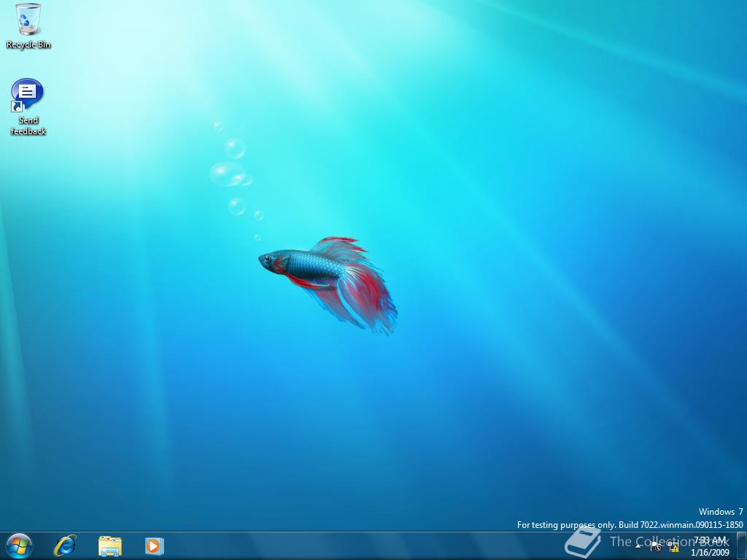The width and height of the screenshot is (747, 560).
Task: Click the network status tray icon
Action: pyautogui.click(x=673, y=546)
